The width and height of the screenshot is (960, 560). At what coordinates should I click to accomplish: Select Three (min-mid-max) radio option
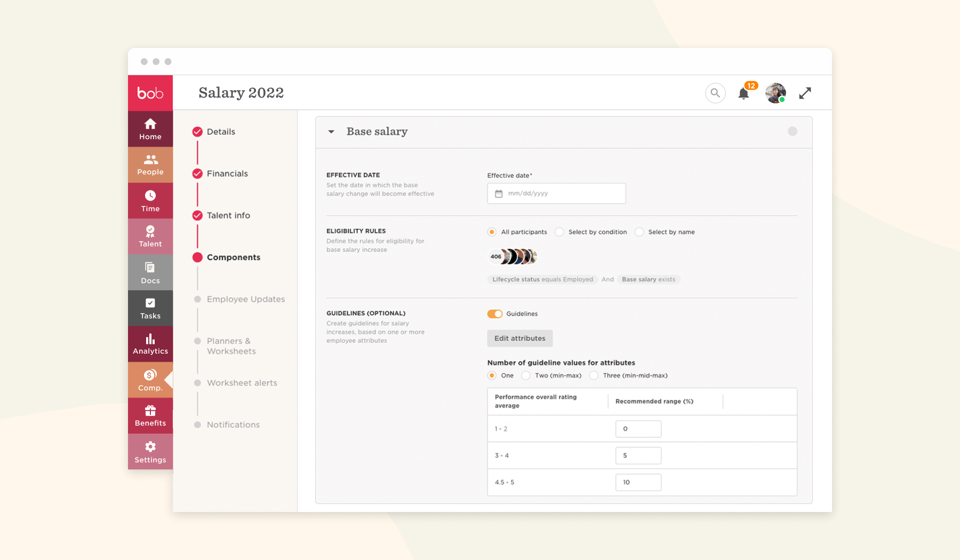(594, 375)
